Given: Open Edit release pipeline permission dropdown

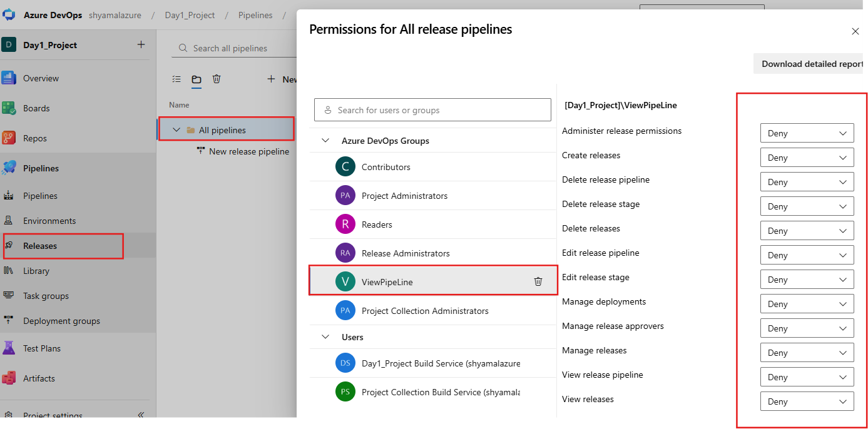Looking at the screenshot, I should [807, 255].
